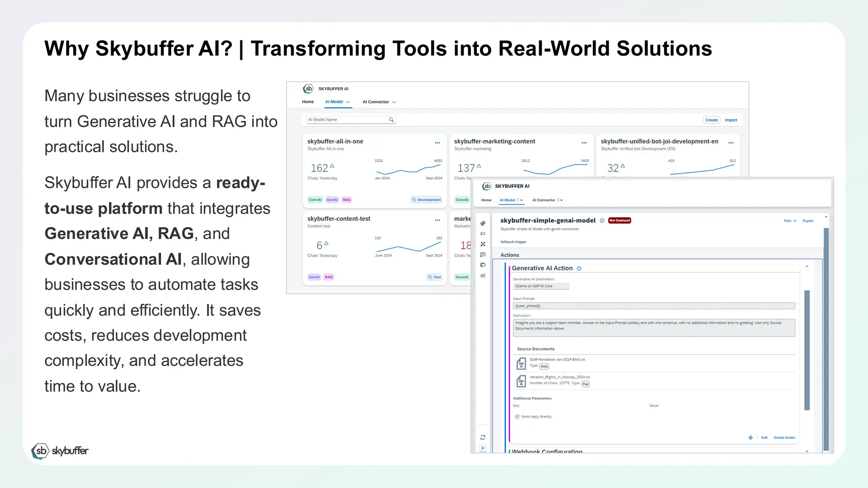This screenshot has width=868, height=488.
Task: Open the Train dropdown
Action: tap(790, 221)
